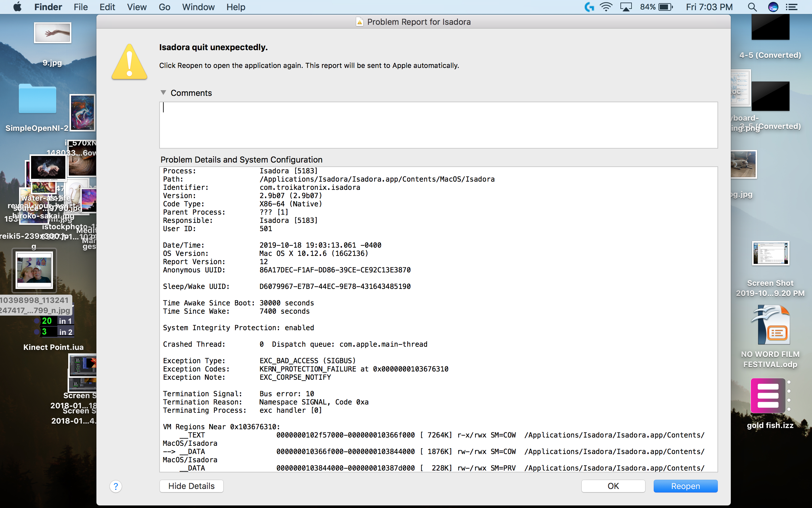The image size is (812, 508).
Task: Click the Exception Type line in report
Action: pos(259,360)
